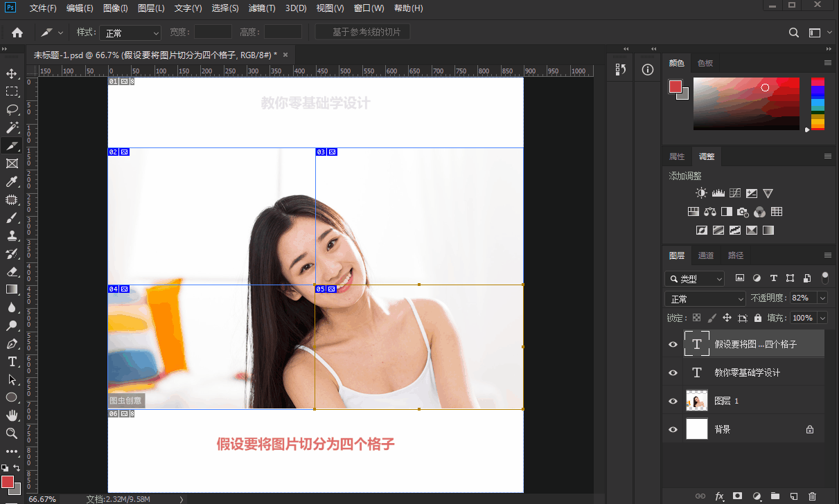This screenshot has height=504, width=839.
Task: Select the Pen tool
Action: click(12, 343)
